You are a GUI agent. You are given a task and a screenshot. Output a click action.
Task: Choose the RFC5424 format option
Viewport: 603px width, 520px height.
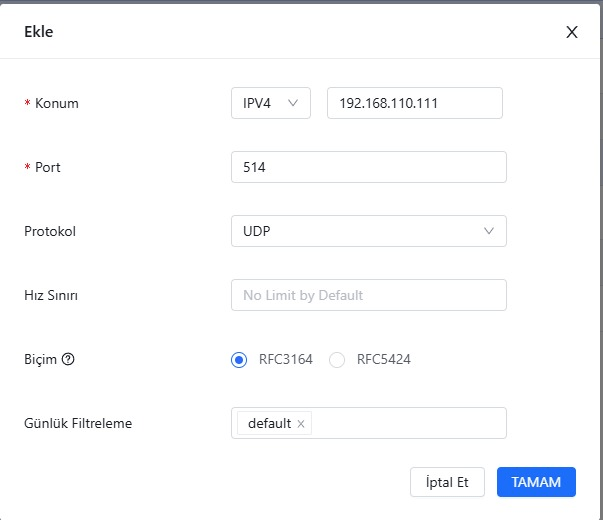click(337, 360)
